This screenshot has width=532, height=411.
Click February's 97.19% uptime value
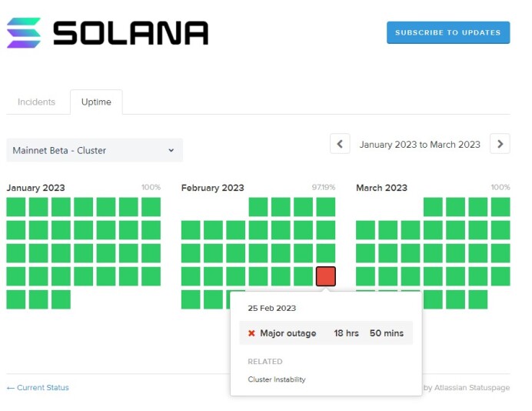324,187
